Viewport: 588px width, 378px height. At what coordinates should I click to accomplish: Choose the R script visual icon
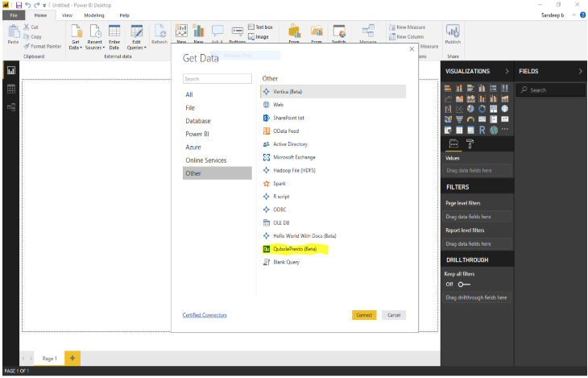(482, 130)
